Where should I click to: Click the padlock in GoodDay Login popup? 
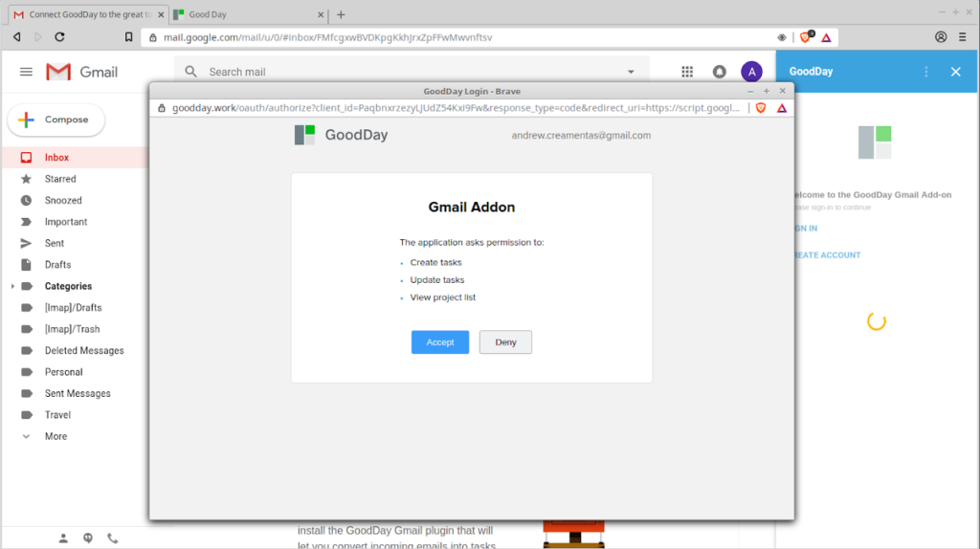pyautogui.click(x=161, y=108)
